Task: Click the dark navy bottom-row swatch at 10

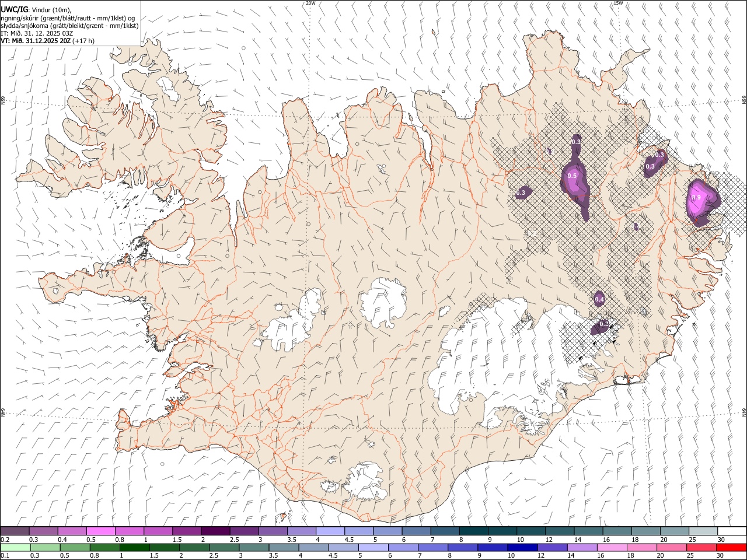Action: pos(523,548)
